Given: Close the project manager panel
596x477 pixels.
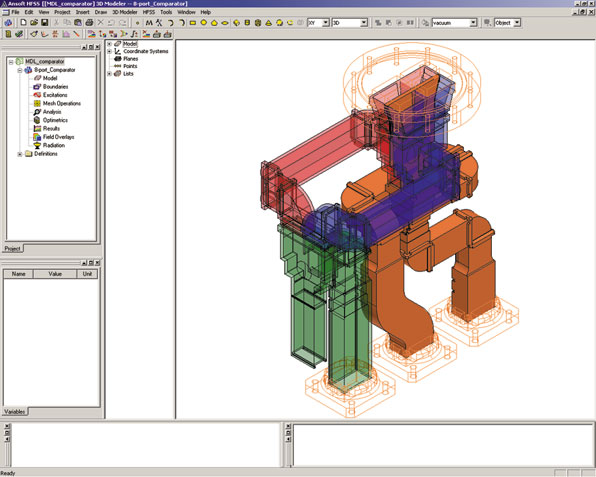Looking at the screenshot, I should click(97, 47).
